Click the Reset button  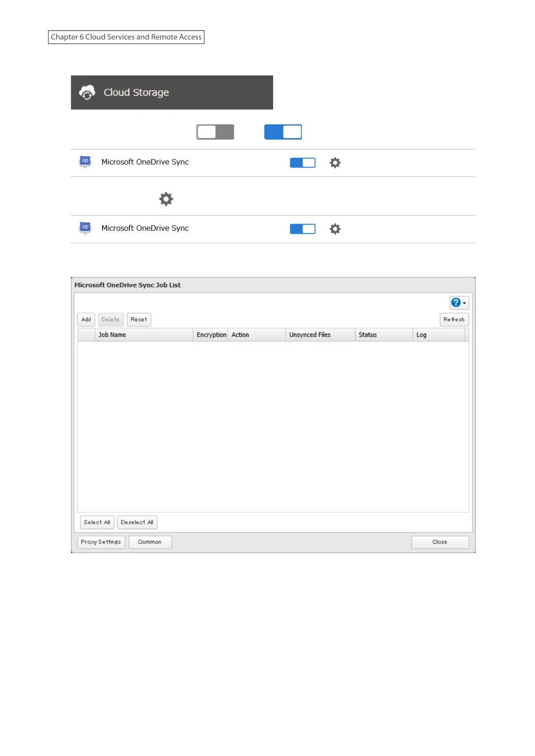coord(139,320)
